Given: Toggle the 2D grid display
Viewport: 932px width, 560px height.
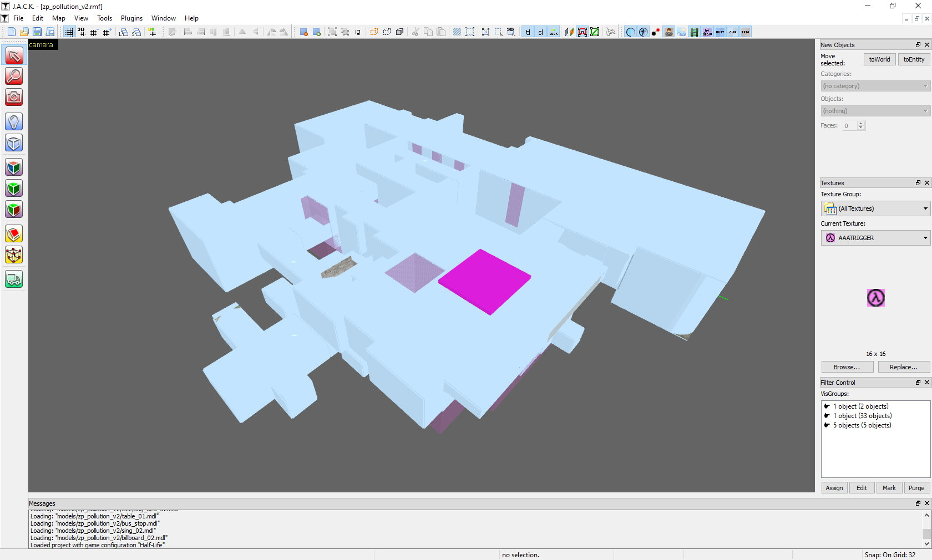Looking at the screenshot, I should (x=69, y=32).
